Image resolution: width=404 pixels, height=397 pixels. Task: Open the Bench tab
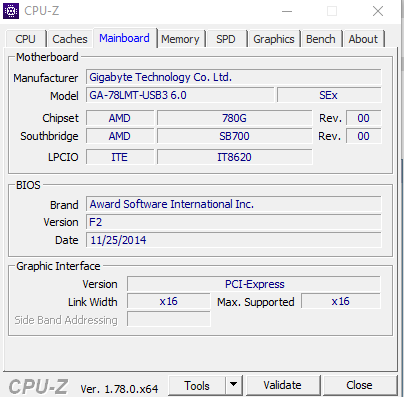(321, 39)
